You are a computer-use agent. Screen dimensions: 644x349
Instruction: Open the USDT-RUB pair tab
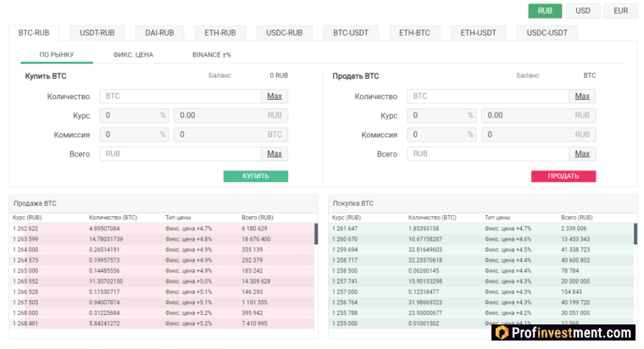(x=97, y=33)
